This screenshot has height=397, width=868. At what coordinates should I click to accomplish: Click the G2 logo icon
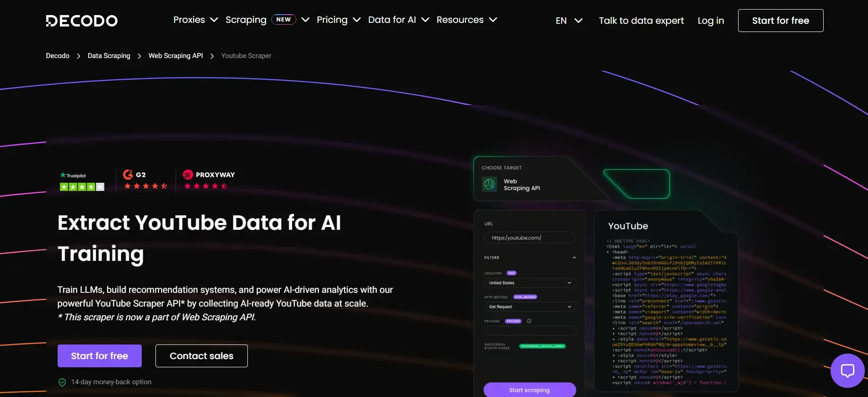click(x=128, y=175)
